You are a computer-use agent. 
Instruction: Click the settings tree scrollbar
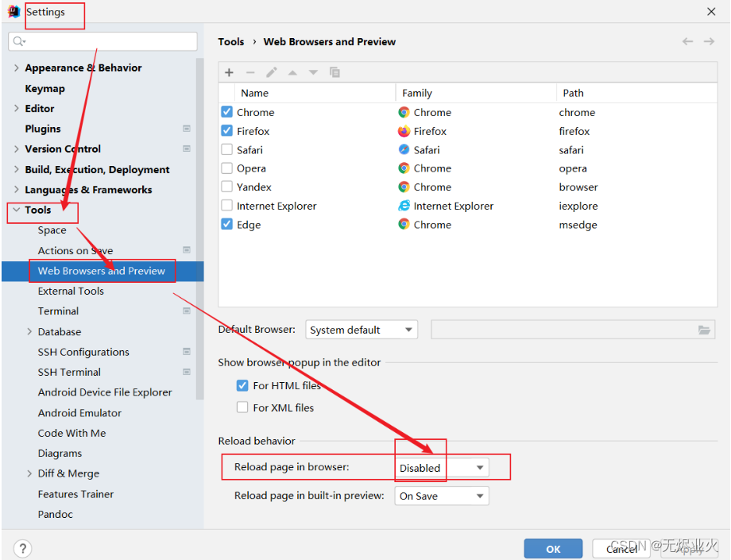[199, 228]
